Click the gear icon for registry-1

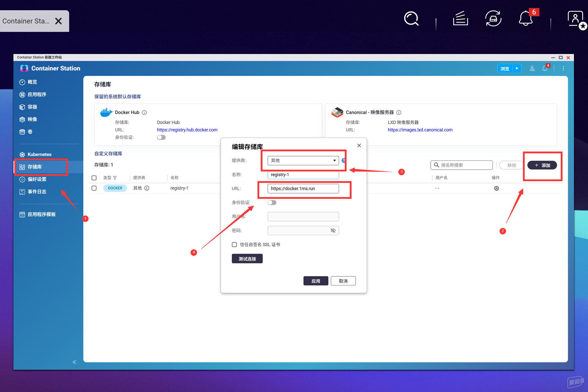[x=496, y=188]
